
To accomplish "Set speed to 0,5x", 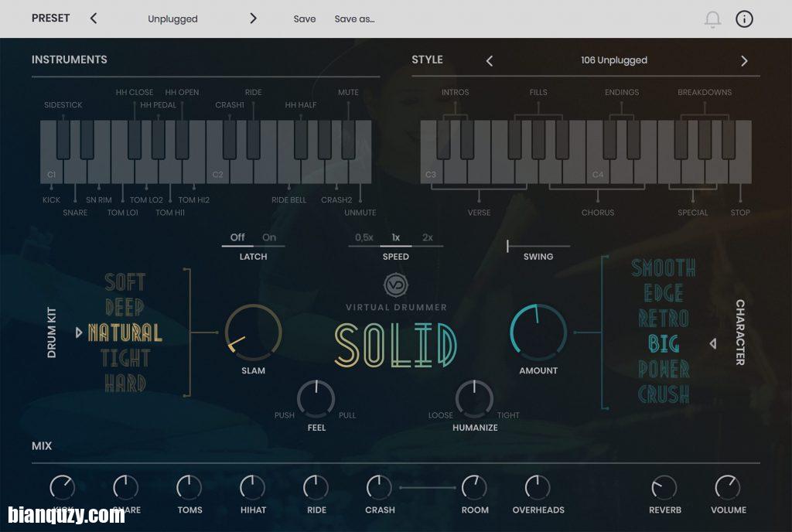I will pyautogui.click(x=364, y=237).
